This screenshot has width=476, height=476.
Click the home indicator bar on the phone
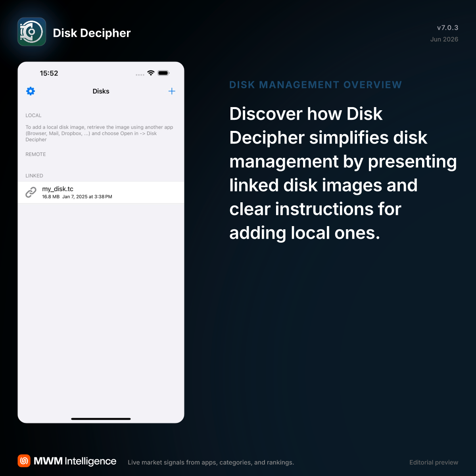(101, 418)
